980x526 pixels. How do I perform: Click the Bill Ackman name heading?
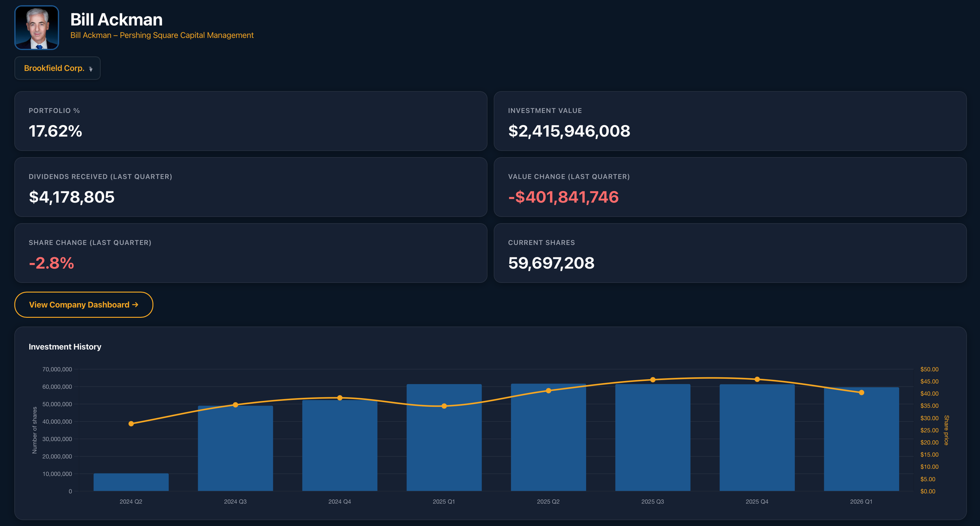(x=116, y=20)
